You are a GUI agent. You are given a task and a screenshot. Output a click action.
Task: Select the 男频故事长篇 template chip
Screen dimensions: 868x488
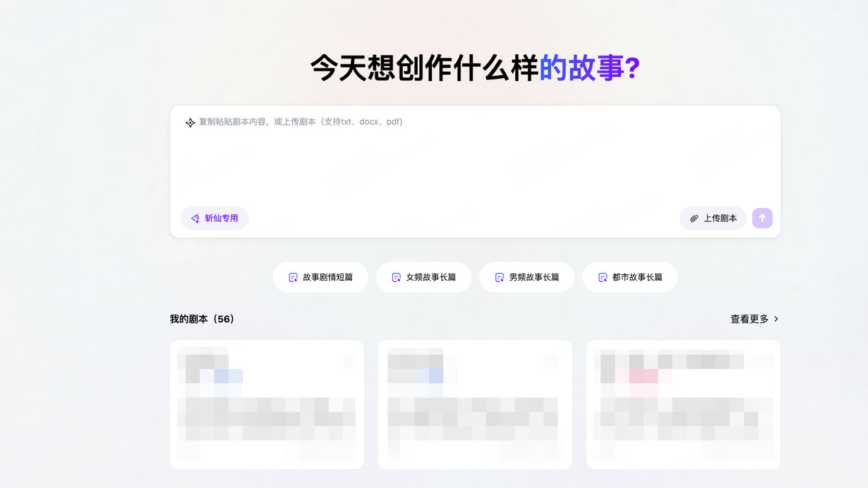(527, 277)
